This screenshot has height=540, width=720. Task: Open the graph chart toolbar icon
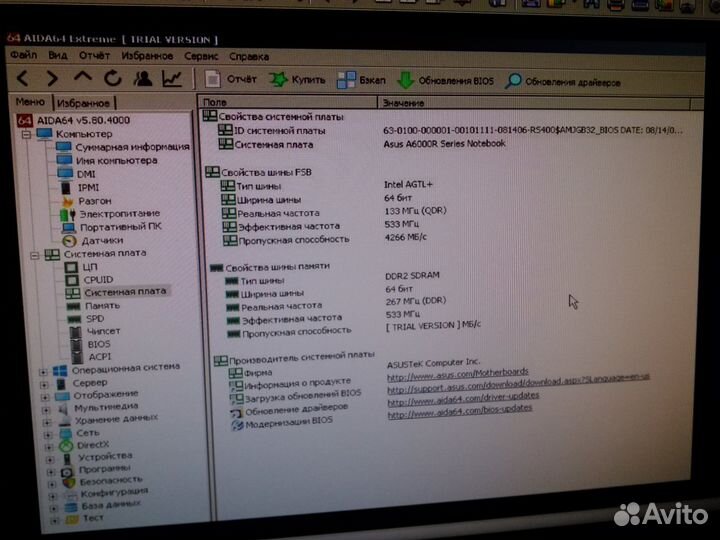coord(172,79)
